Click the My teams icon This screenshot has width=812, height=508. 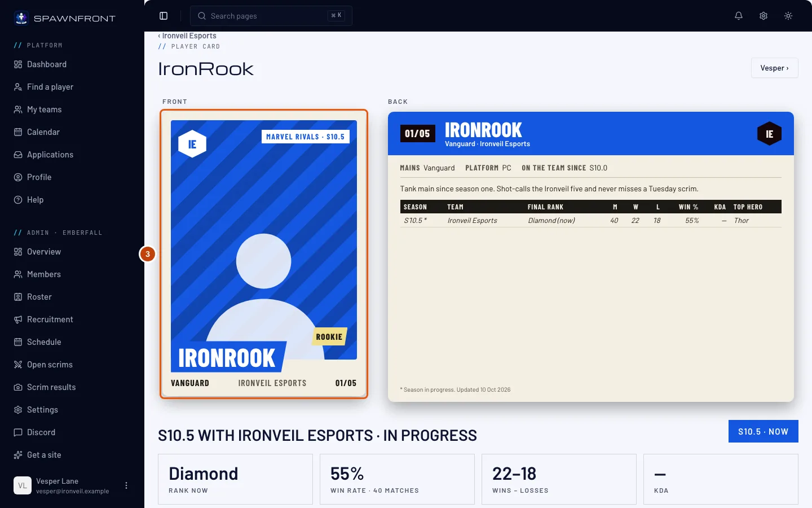pos(18,110)
